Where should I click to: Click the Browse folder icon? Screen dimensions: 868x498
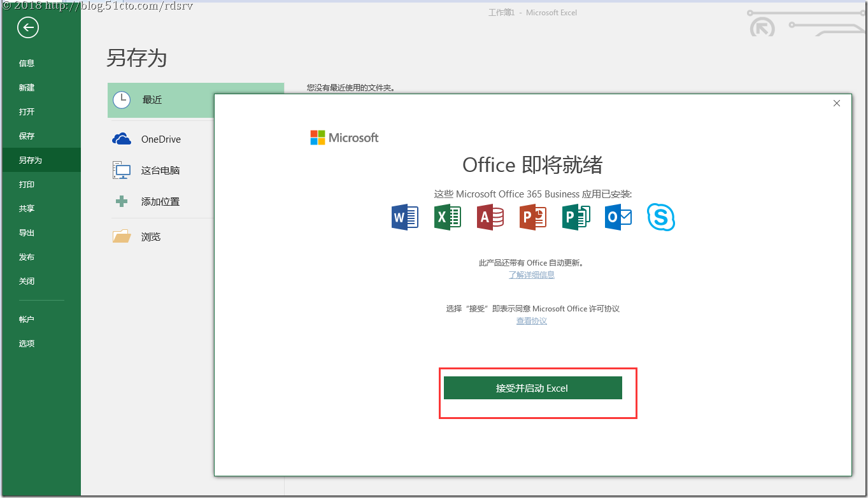(x=122, y=236)
